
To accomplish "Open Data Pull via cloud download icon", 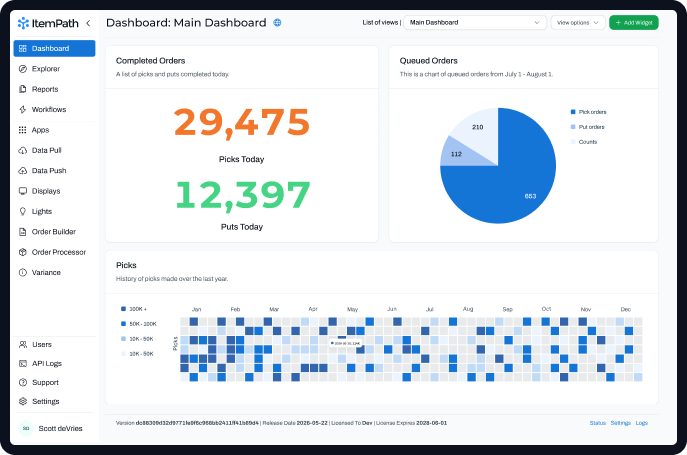I will [23, 150].
